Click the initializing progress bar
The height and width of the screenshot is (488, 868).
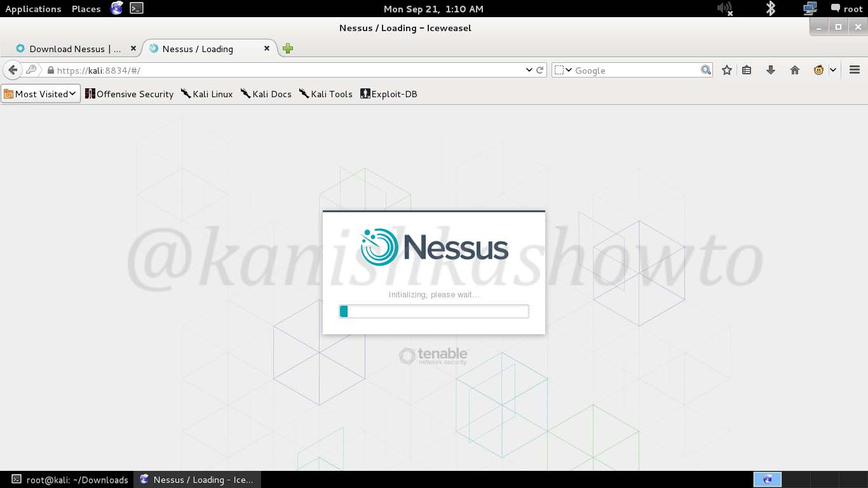pos(434,311)
